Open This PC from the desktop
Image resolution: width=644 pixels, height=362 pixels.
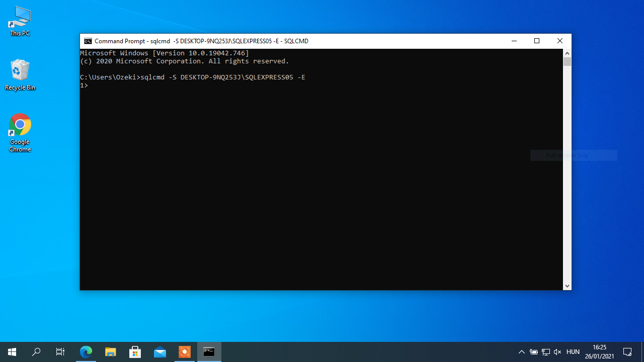(20, 20)
